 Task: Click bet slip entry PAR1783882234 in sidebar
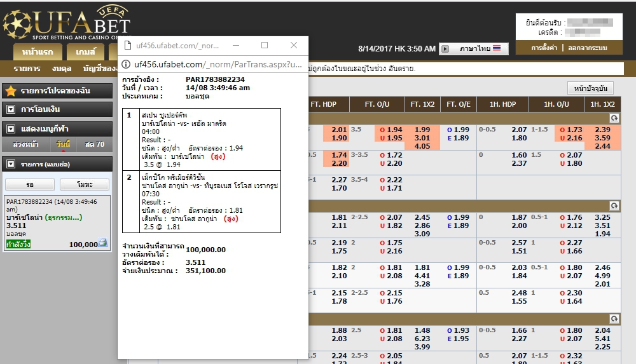coord(57,223)
